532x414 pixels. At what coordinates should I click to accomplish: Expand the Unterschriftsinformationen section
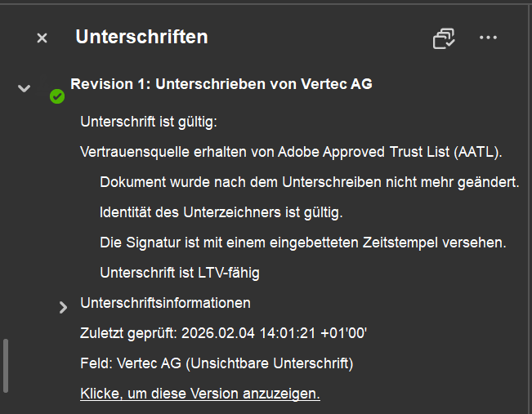click(63, 307)
